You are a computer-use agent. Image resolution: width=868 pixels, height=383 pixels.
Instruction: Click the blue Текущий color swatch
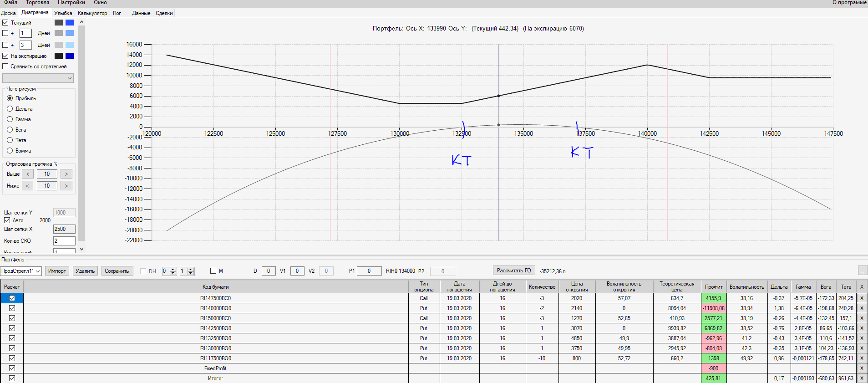70,22
